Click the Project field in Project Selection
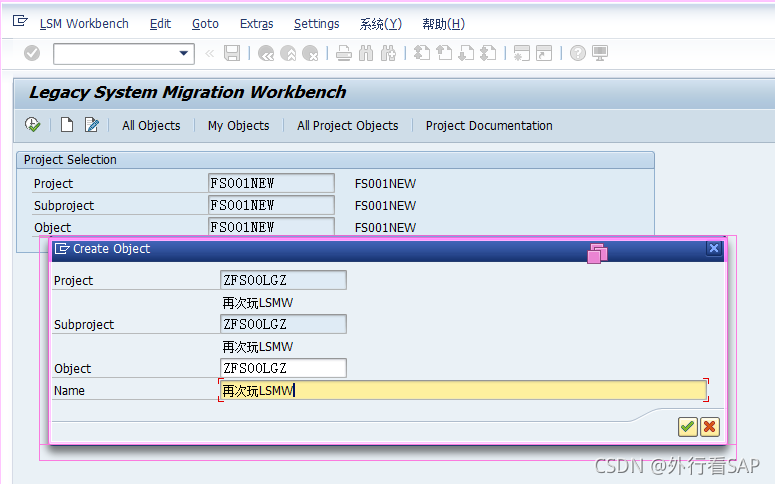Image resolution: width=775 pixels, height=484 pixels. coord(271,183)
